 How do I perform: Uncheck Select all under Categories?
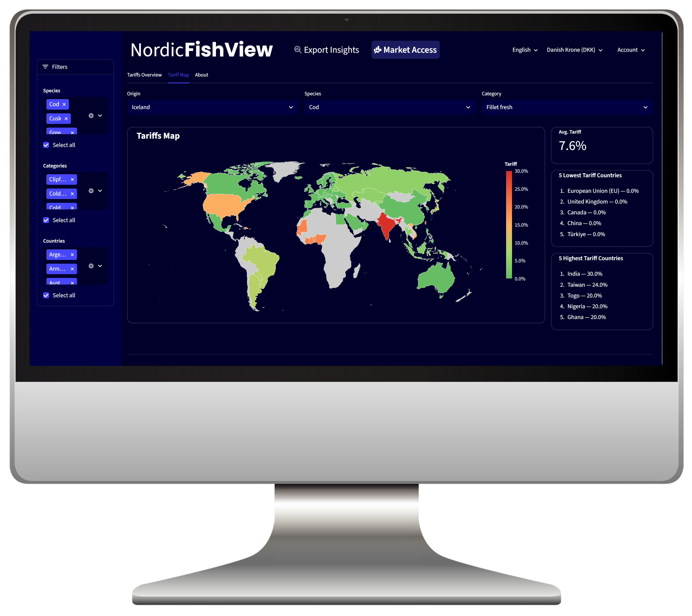click(46, 220)
